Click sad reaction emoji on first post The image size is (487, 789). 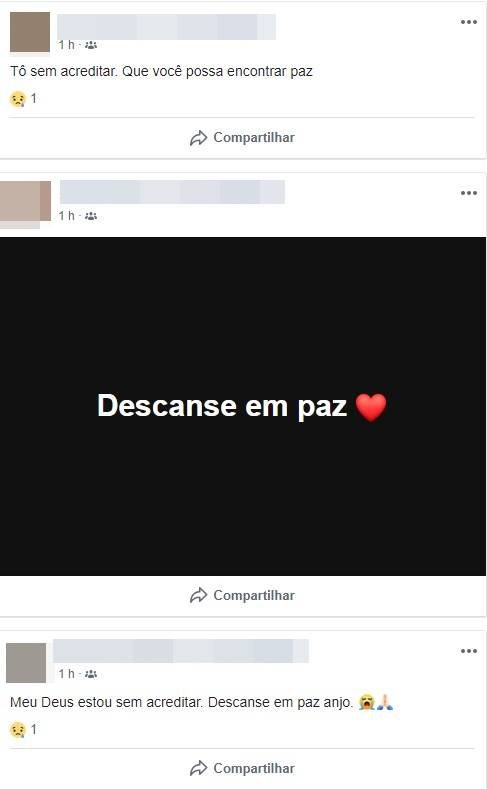coord(18,99)
